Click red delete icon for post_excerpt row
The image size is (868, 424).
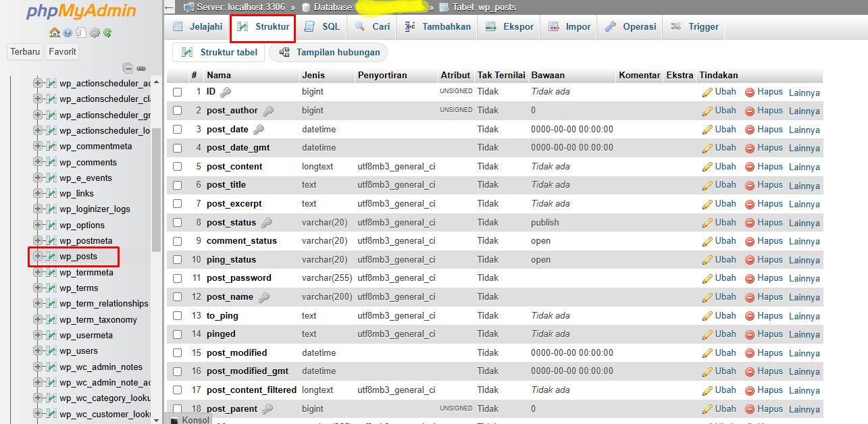tap(750, 204)
